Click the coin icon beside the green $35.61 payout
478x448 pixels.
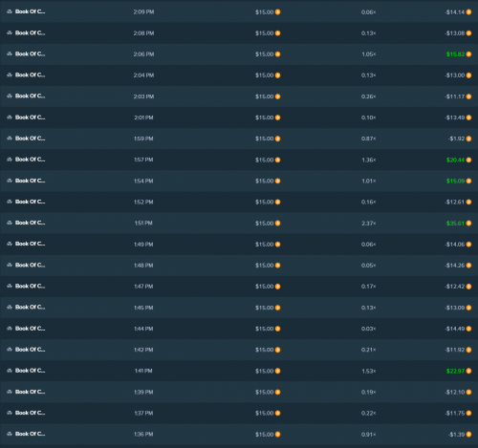click(468, 224)
